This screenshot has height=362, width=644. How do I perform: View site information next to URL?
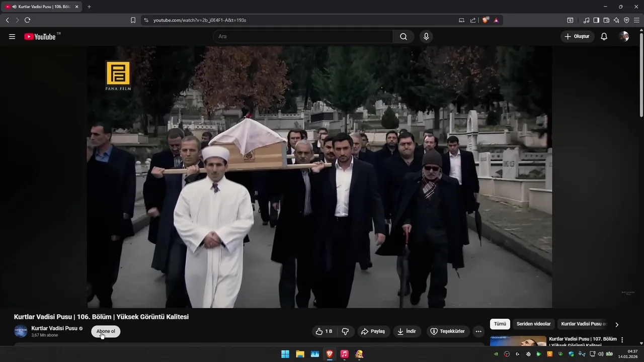(x=146, y=20)
